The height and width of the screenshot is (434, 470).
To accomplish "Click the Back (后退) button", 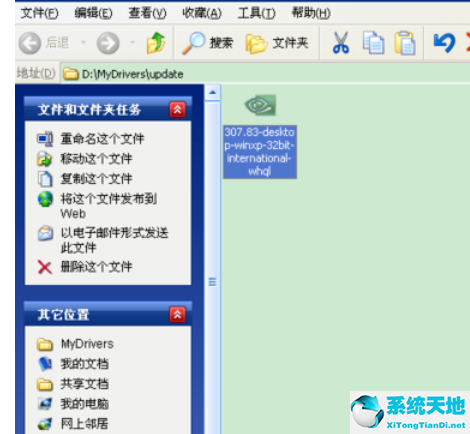I will tap(44, 43).
